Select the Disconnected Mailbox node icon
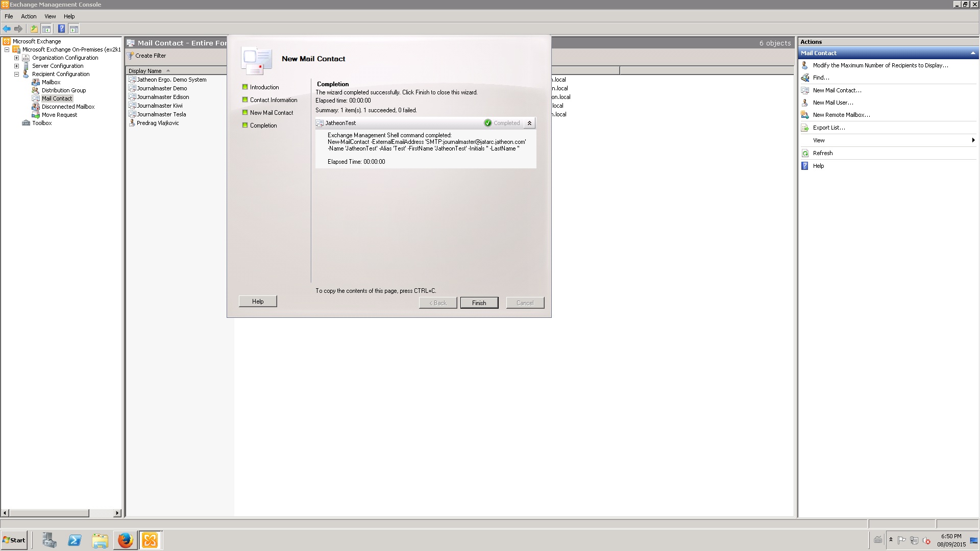The image size is (980, 551). (36, 107)
